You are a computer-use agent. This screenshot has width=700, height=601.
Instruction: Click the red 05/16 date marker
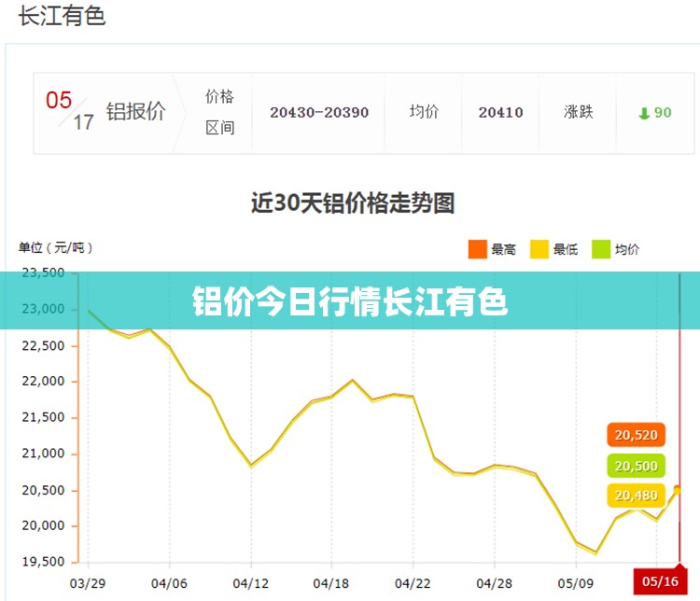(660, 581)
